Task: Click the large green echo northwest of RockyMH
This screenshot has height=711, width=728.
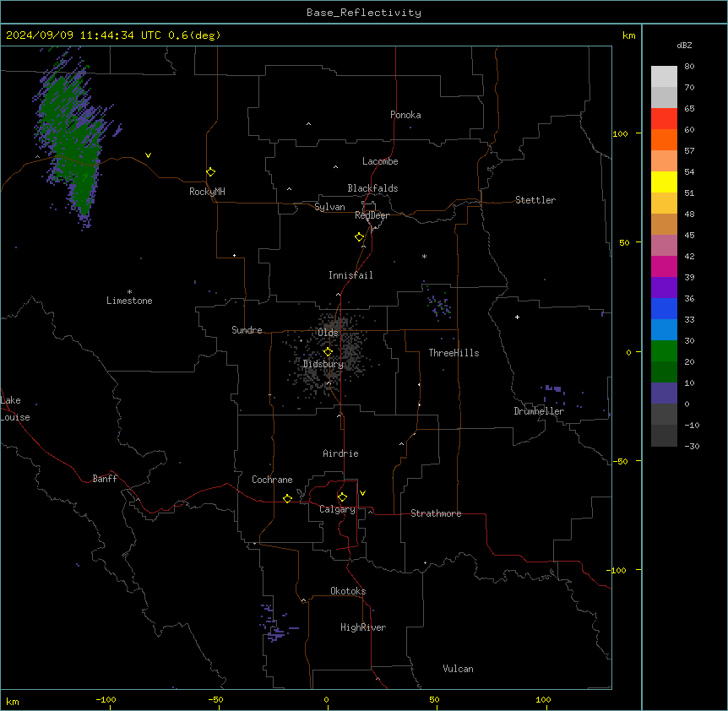Action: [x=73, y=139]
